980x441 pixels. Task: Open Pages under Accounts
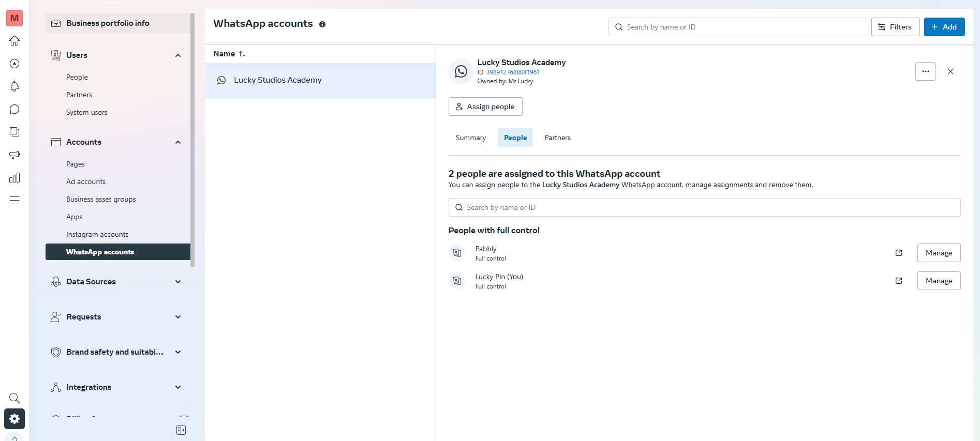pyautogui.click(x=76, y=164)
